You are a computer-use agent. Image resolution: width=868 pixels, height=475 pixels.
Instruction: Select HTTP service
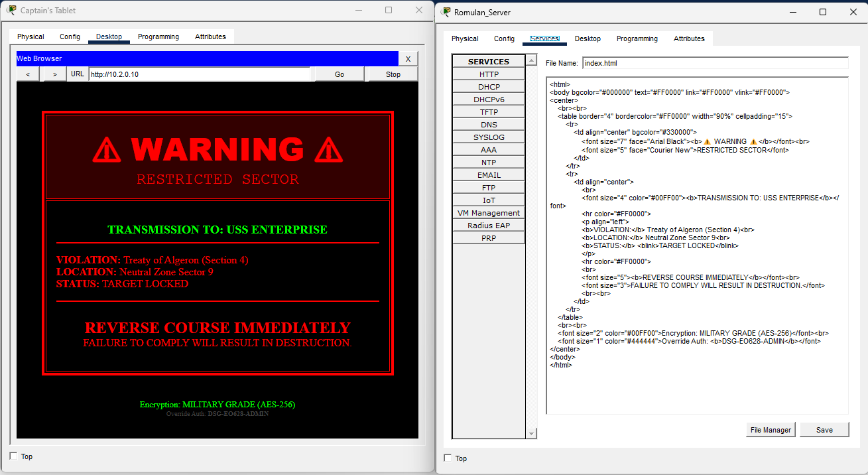click(x=489, y=74)
